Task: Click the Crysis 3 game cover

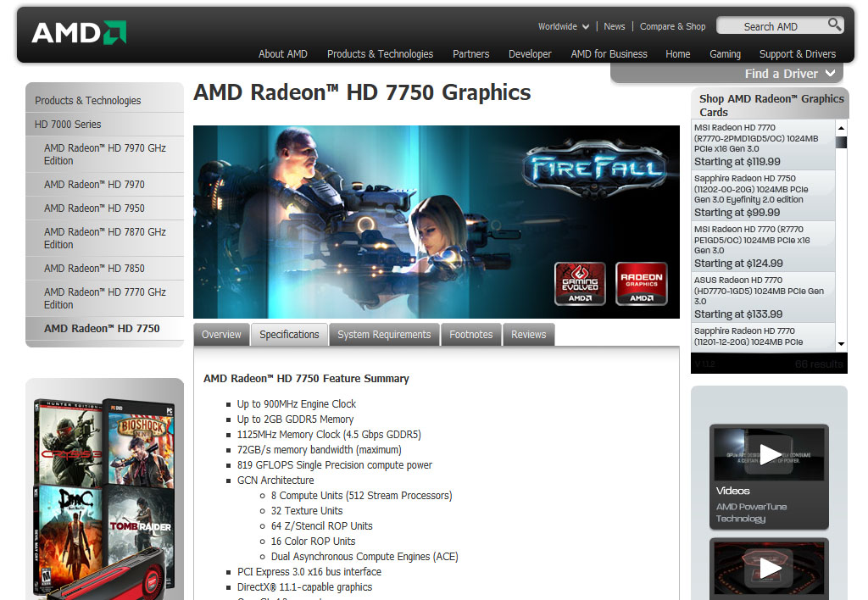Action: click(x=68, y=442)
